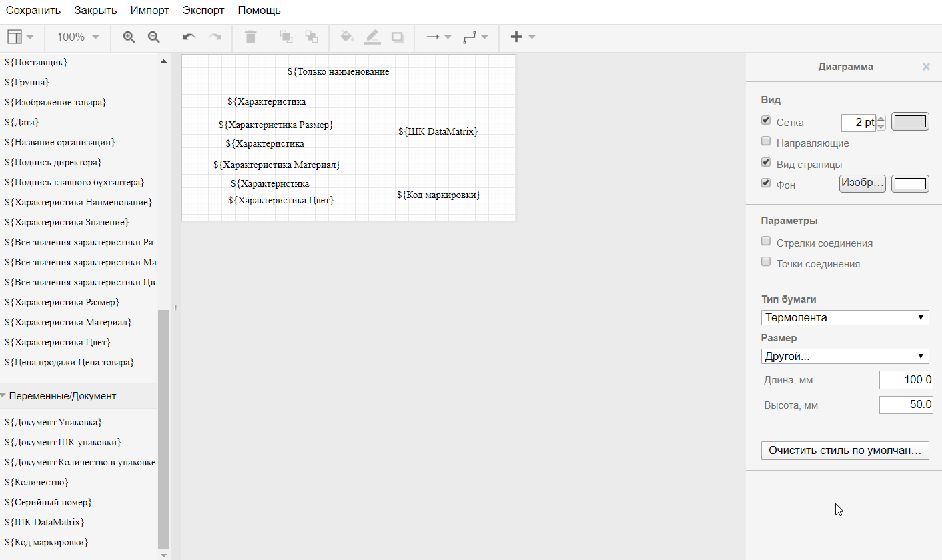Click the Длина, мм input field

[905, 380]
